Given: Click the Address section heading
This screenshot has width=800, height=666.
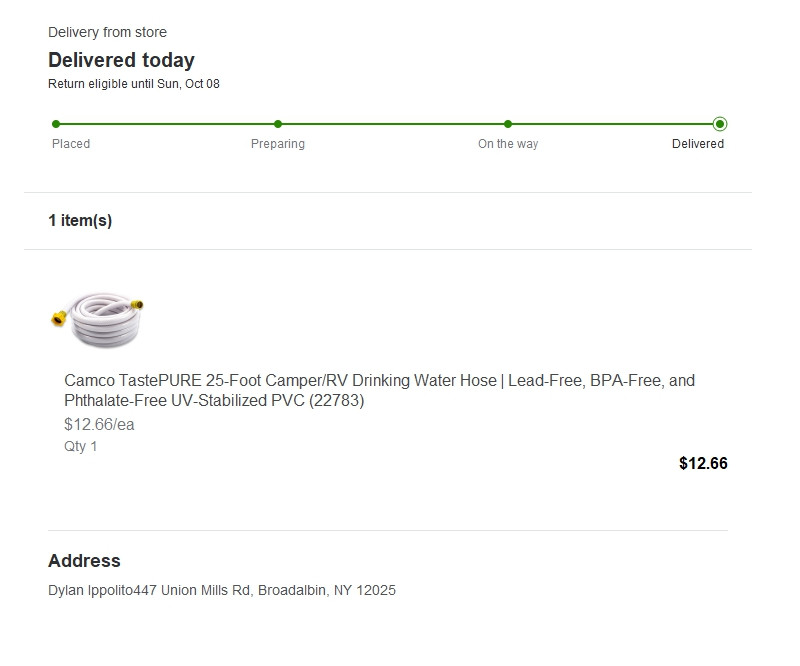Looking at the screenshot, I should click(84, 561).
